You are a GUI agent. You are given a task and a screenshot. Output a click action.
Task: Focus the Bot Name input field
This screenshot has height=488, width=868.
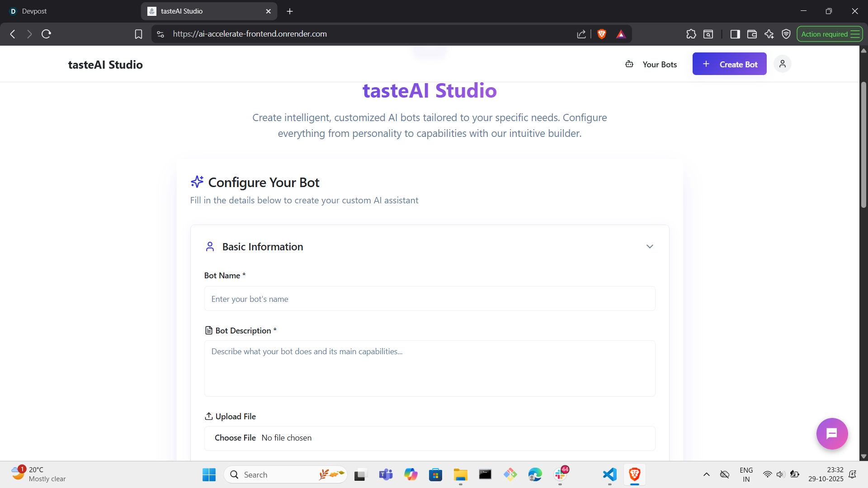(429, 299)
